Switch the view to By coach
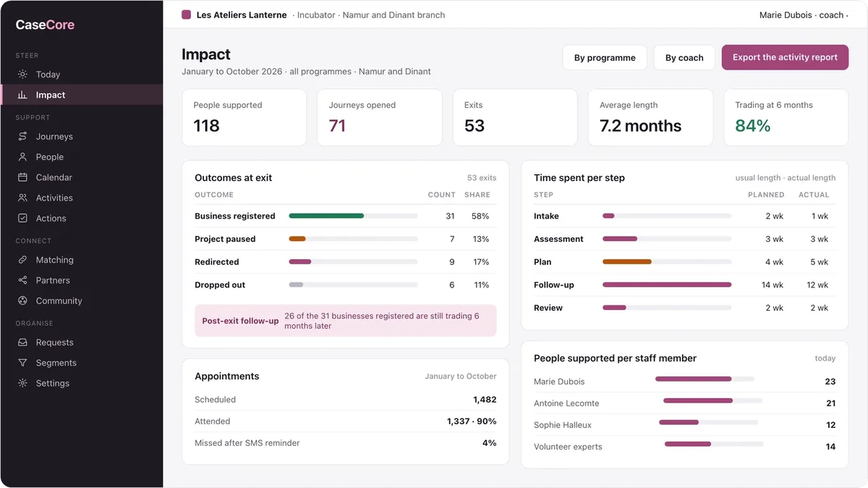 (x=684, y=58)
